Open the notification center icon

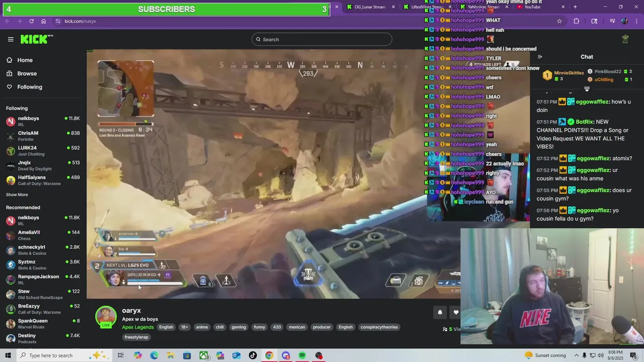click(633, 355)
